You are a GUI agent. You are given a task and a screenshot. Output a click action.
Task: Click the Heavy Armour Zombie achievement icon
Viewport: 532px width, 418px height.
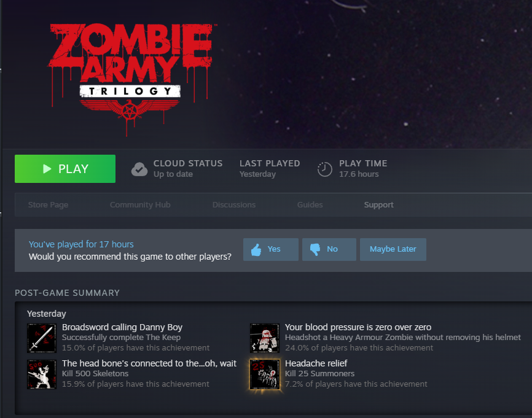click(265, 338)
